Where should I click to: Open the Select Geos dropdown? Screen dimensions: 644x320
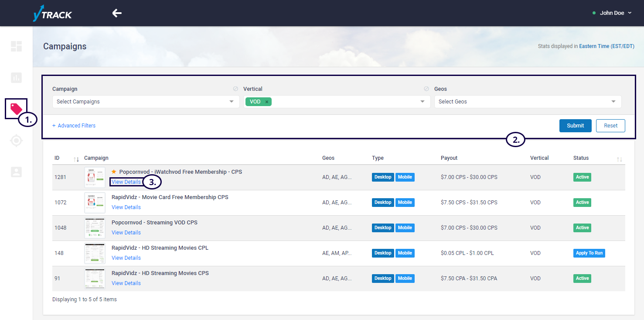(528, 102)
